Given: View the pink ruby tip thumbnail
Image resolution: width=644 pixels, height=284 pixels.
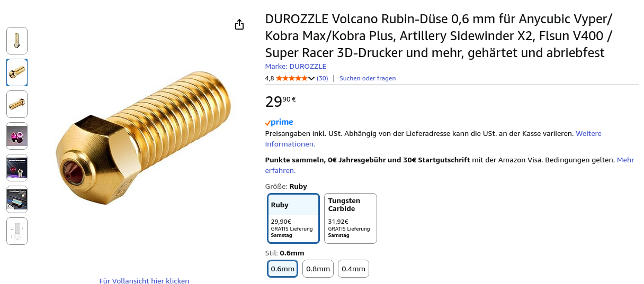Looking at the screenshot, I should (x=17, y=136).
